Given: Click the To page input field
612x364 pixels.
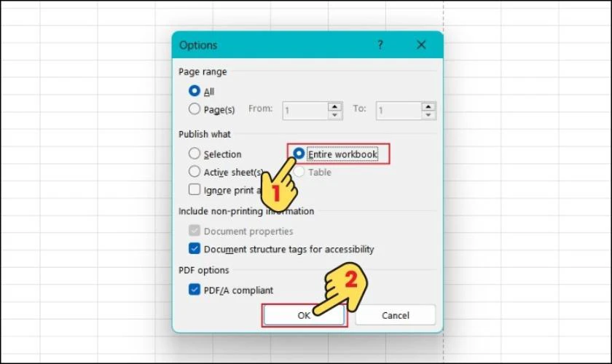Looking at the screenshot, I should pyautogui.click(x=399, y=111).
